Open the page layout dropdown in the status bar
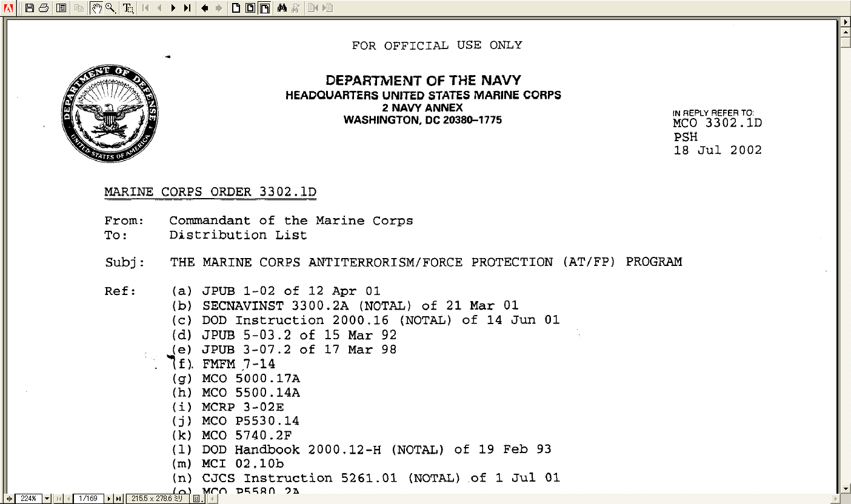The image size is (851, 504). point(196,499)
